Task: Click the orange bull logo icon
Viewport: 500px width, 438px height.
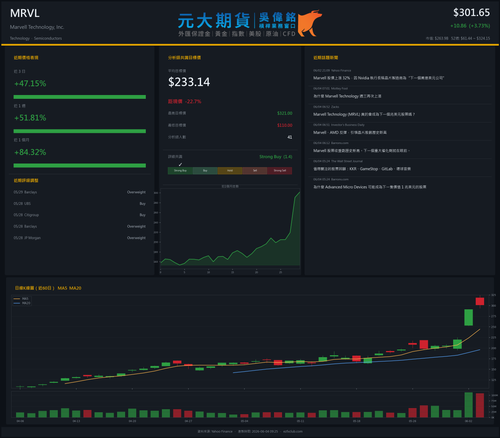Action: pos(310,23)
